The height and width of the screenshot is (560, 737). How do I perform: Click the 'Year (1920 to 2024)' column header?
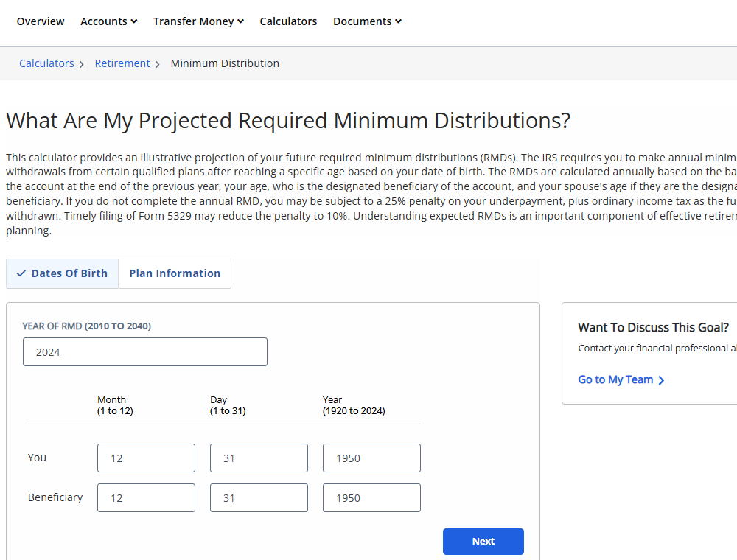pos(354,405)
